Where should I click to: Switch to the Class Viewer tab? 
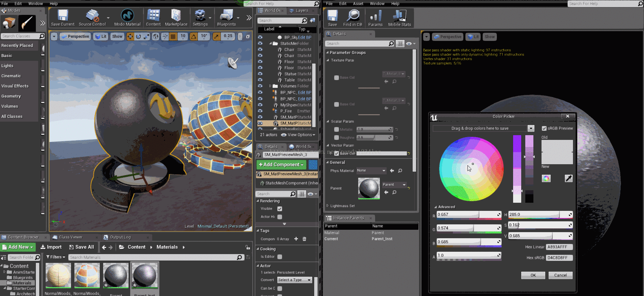(x=71, y=237)
